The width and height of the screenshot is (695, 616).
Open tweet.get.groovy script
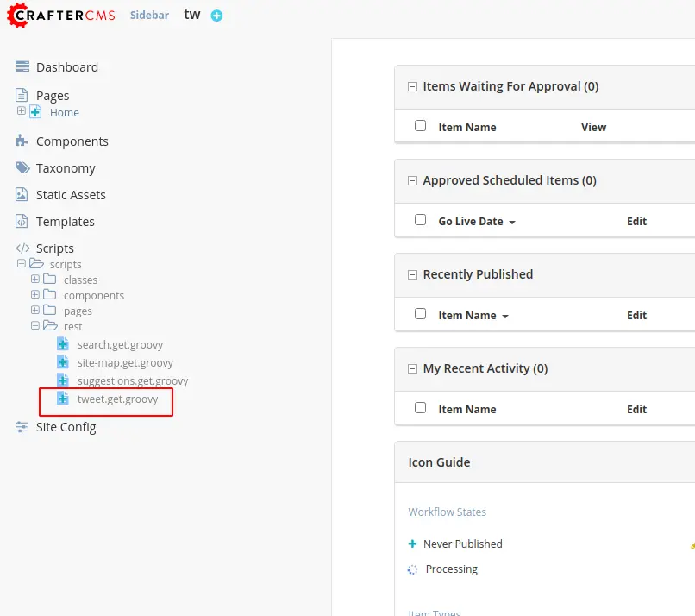click(117, 399)
